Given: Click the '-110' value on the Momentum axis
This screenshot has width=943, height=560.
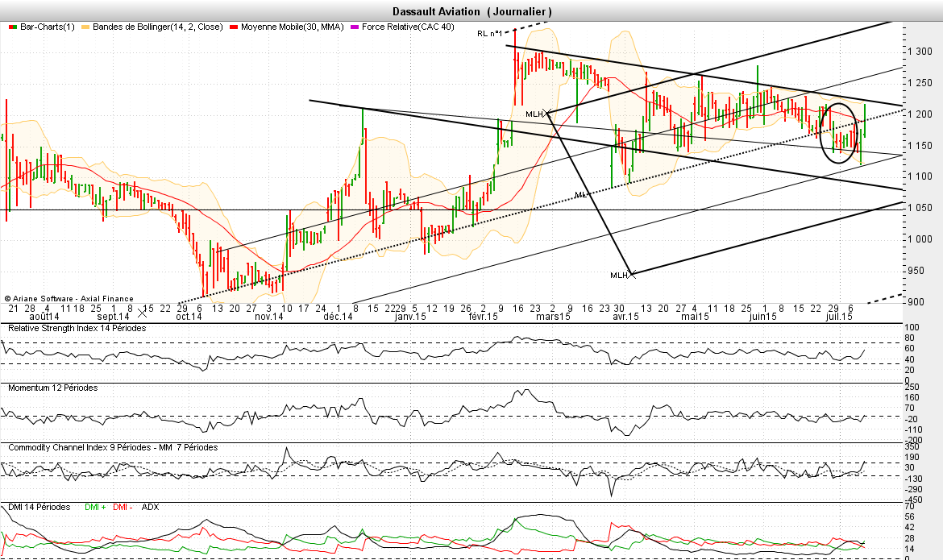Looking at the screenshot, I should [912, 430].
